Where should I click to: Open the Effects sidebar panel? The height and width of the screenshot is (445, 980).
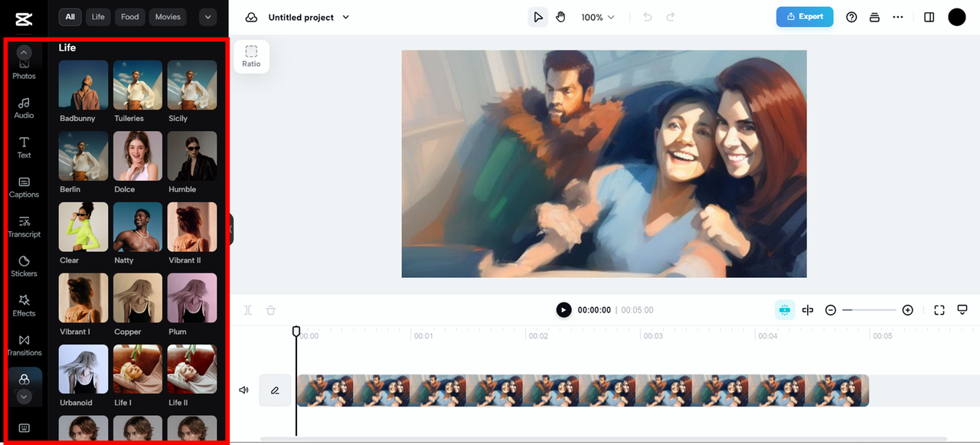click(x=24, y=306)
